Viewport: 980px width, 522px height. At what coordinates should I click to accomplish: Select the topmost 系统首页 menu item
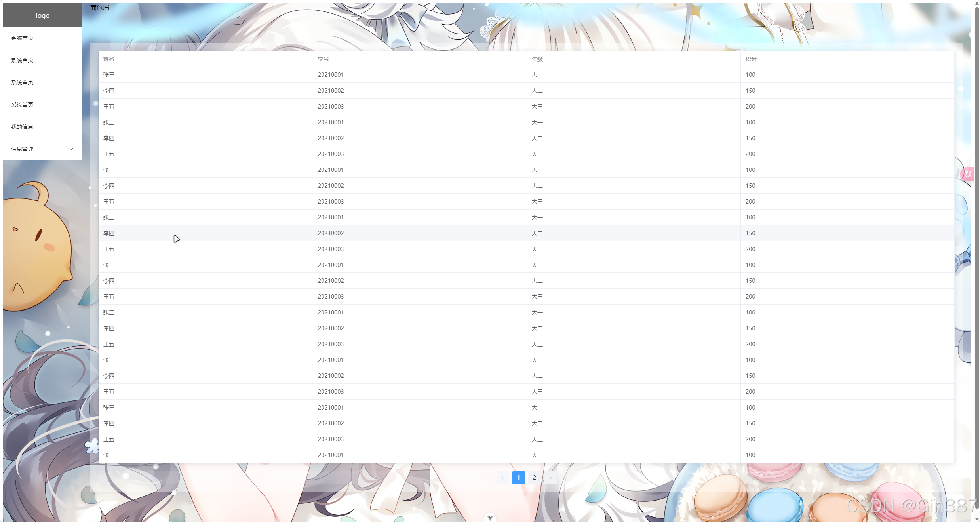click(x=22, y=38)
